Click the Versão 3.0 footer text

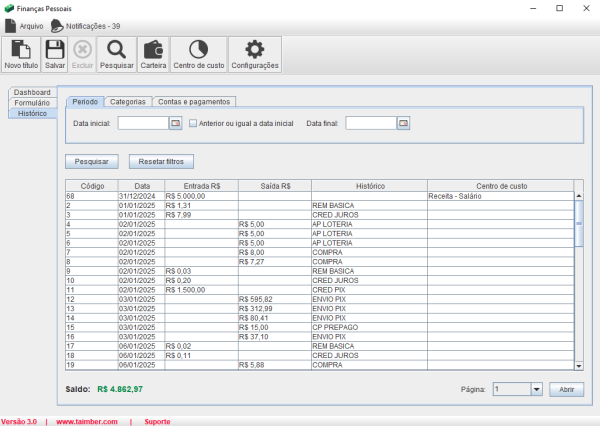[19, 421]
